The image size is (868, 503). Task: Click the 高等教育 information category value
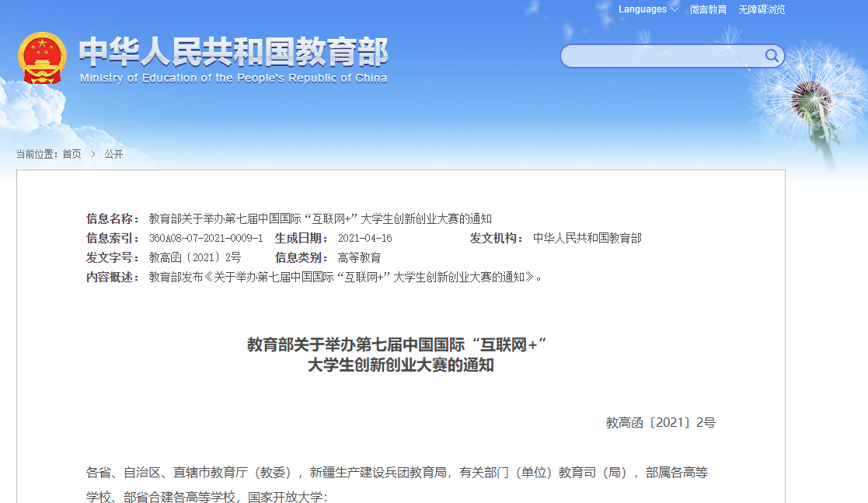click(359, 257)
